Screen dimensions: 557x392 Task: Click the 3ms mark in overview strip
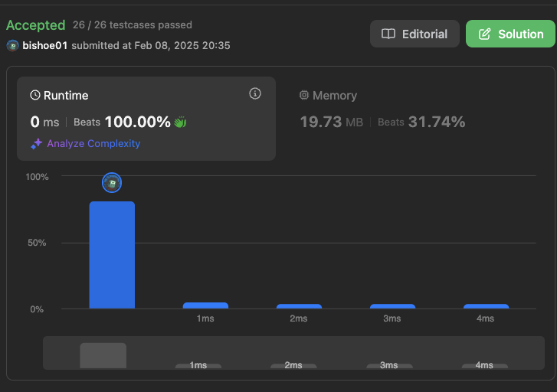pyautogui.click(x=389, y=365)
